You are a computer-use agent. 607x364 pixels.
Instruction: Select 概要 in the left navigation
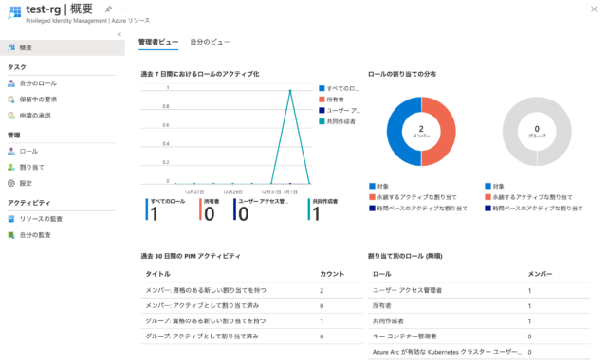[63, 47]
